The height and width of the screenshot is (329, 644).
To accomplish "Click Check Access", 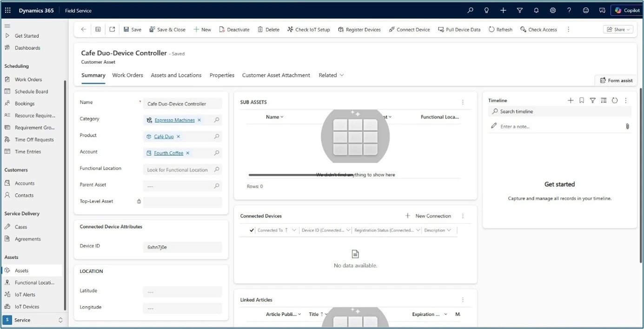I will (x=538, y=29).
